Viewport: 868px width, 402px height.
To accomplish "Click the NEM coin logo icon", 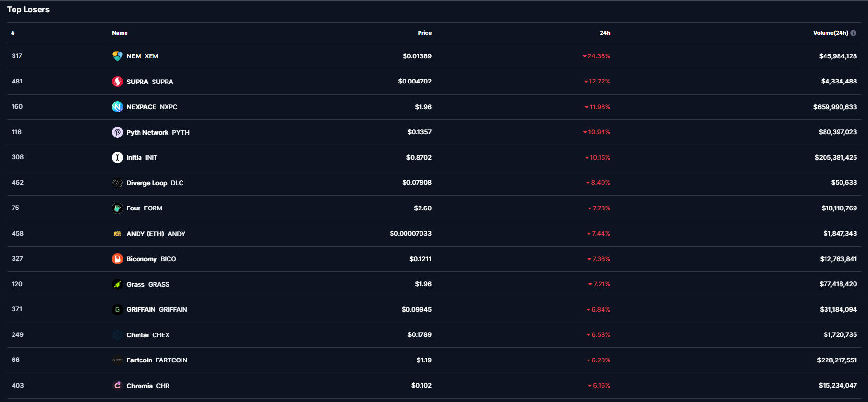I will click(117, 56).
